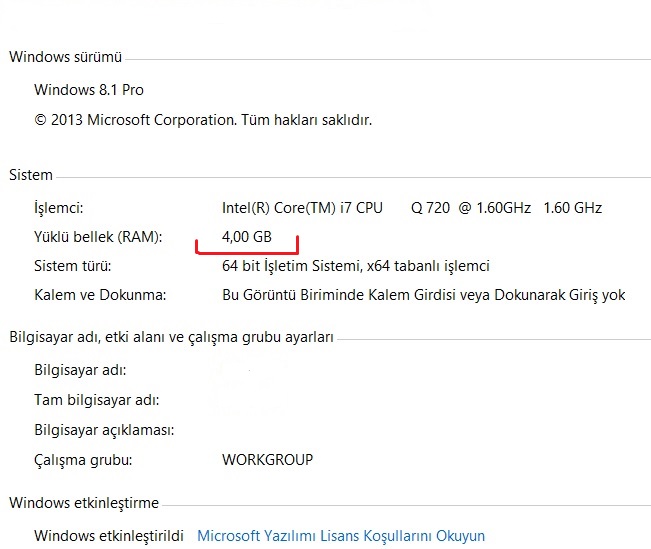The image size is (651, 549).
Task: Click the Intel Core i7 CPU processor value
Action: click(x=411, y=208)
